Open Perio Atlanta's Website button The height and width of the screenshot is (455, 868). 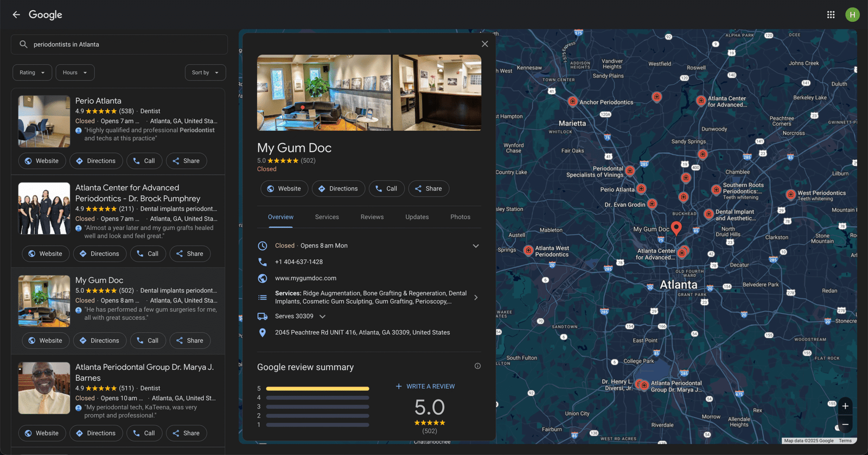[42, 161]
